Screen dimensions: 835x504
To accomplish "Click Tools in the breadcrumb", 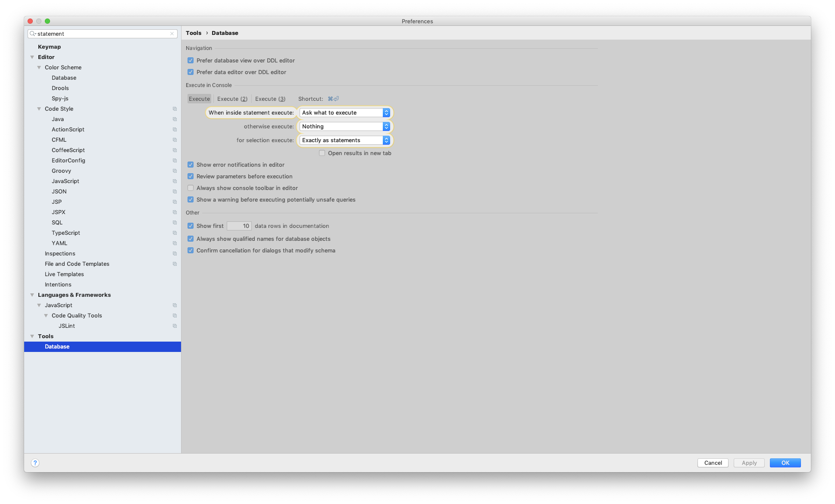I will point(194,33).
